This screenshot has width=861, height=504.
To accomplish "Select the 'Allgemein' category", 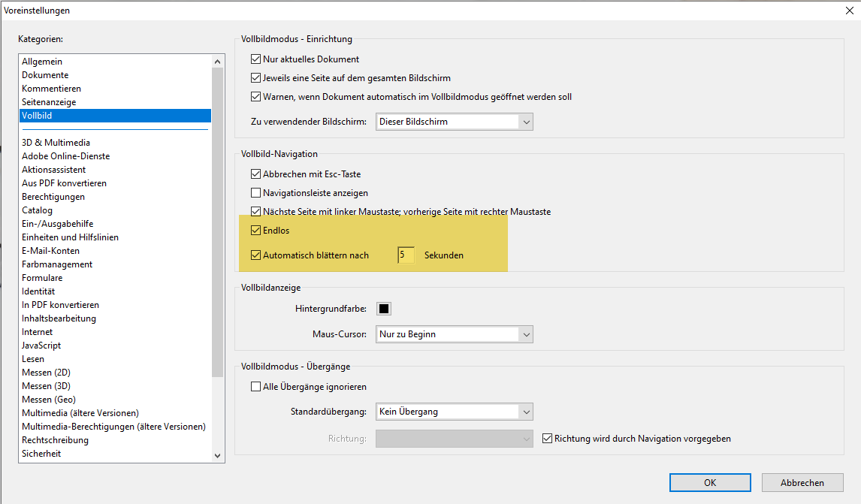I will tap(42, 62).
